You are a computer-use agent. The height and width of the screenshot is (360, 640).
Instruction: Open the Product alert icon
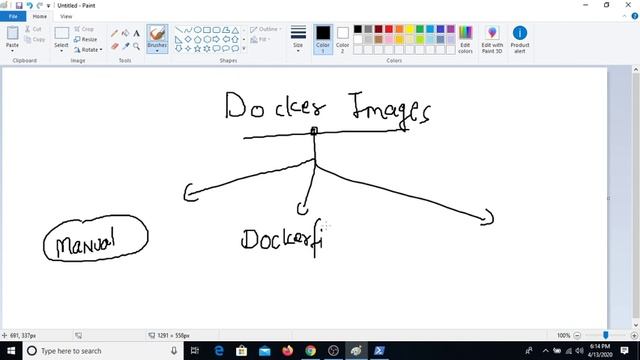(520, 39)
